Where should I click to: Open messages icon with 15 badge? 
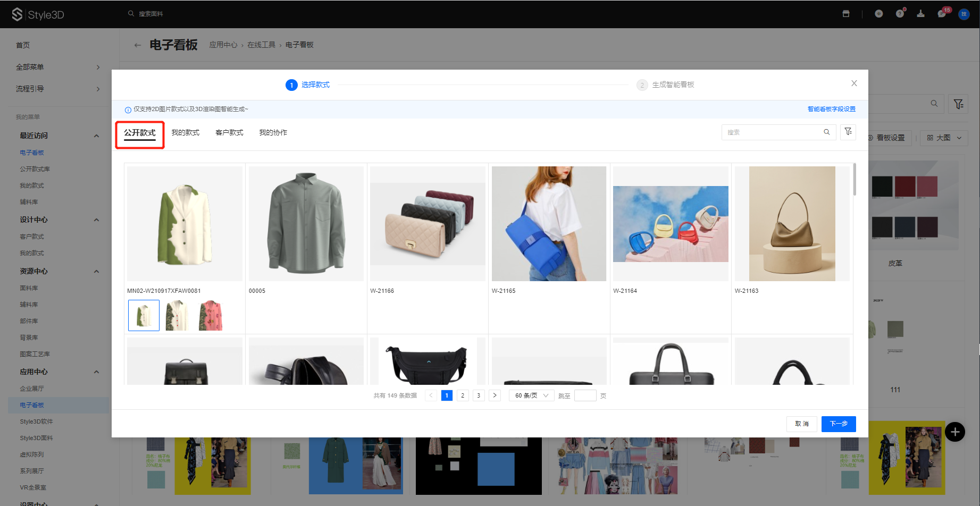point(942,14)
